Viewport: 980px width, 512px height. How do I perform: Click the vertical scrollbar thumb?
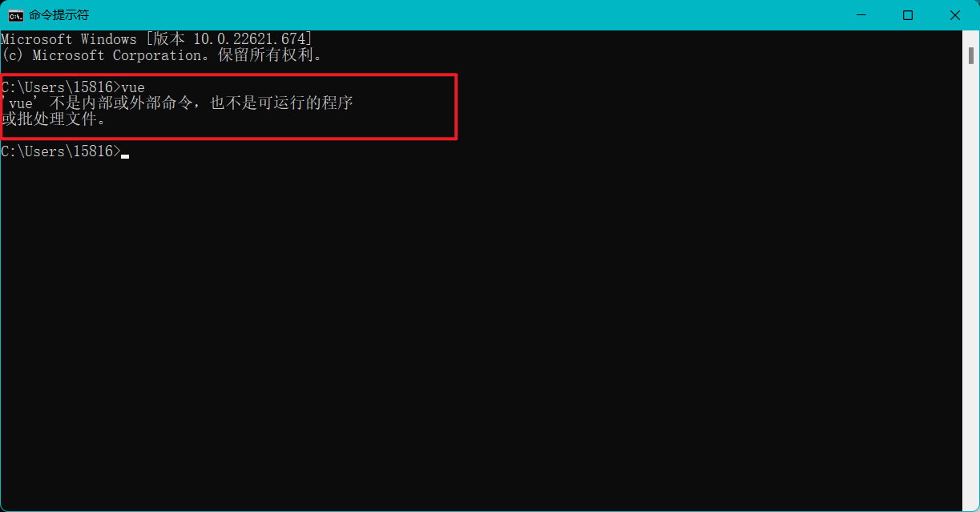click(x=970, y=54)
